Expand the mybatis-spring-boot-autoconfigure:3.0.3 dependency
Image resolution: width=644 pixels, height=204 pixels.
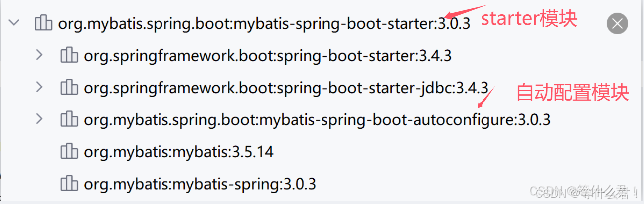[x=40, y=119]
